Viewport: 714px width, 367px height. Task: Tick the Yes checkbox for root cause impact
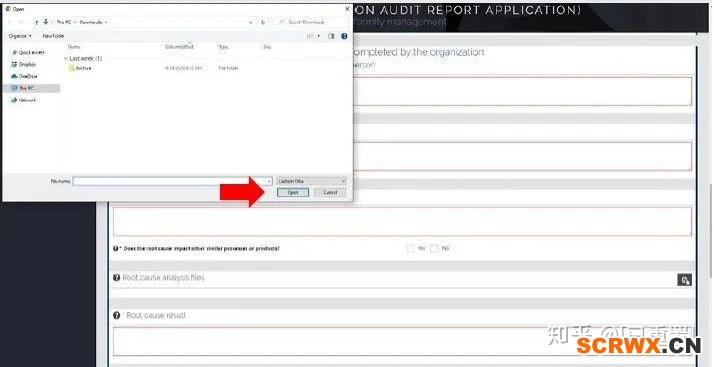(x=411, y=248)
